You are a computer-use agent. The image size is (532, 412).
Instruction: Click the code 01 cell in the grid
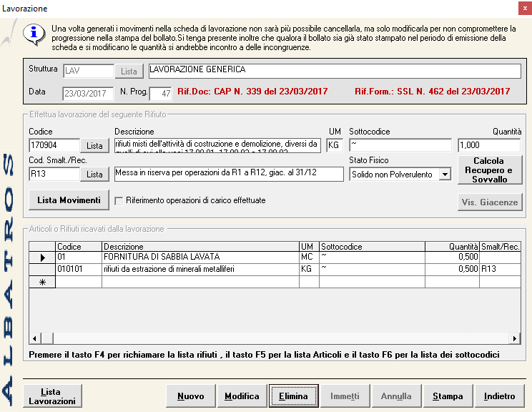click(x=79, y=257)
